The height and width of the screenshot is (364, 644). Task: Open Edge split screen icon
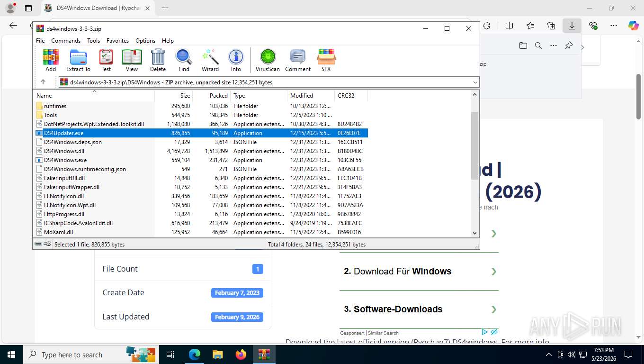point(509,26)
